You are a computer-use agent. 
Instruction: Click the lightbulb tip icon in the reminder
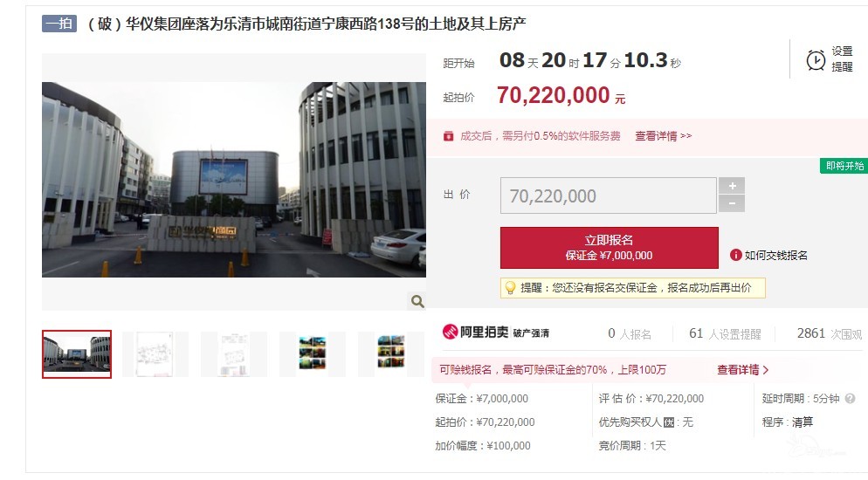(510, 287)
